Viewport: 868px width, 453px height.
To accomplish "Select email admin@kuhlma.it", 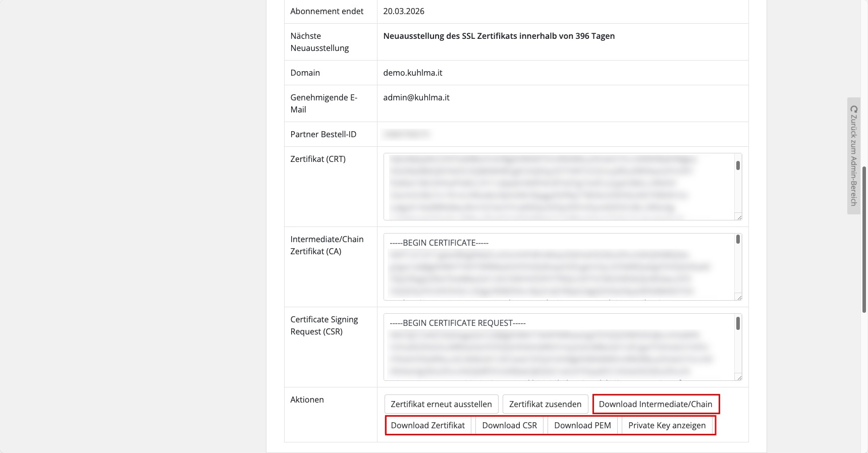I will pos(416,97).
